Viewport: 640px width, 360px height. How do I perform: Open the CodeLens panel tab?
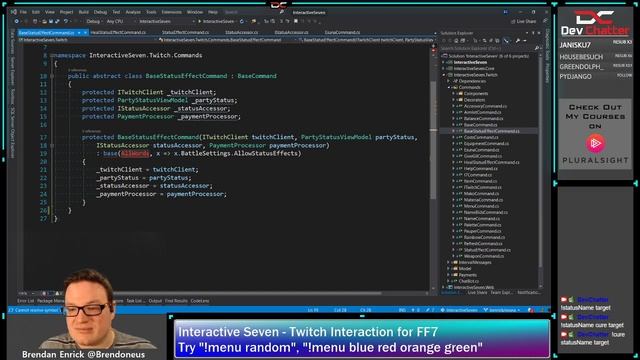(x=200, y=301)
